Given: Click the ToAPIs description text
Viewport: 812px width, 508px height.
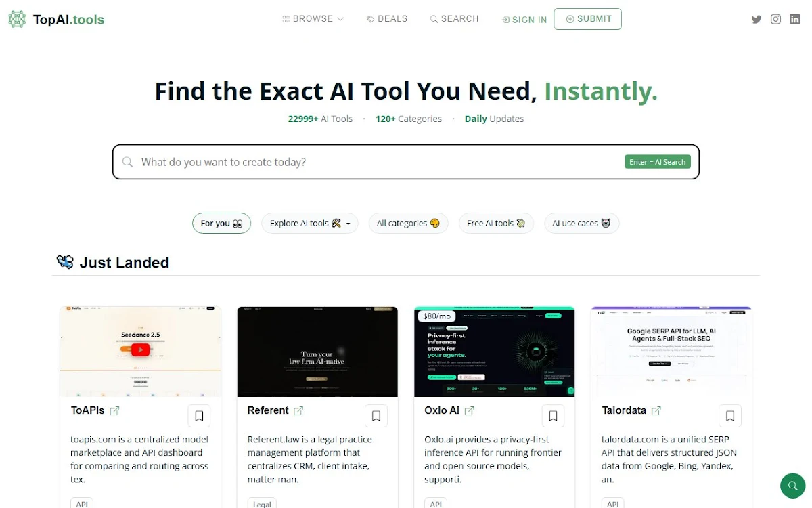Looking at the screenshot, I should click(x=140, y=459).
